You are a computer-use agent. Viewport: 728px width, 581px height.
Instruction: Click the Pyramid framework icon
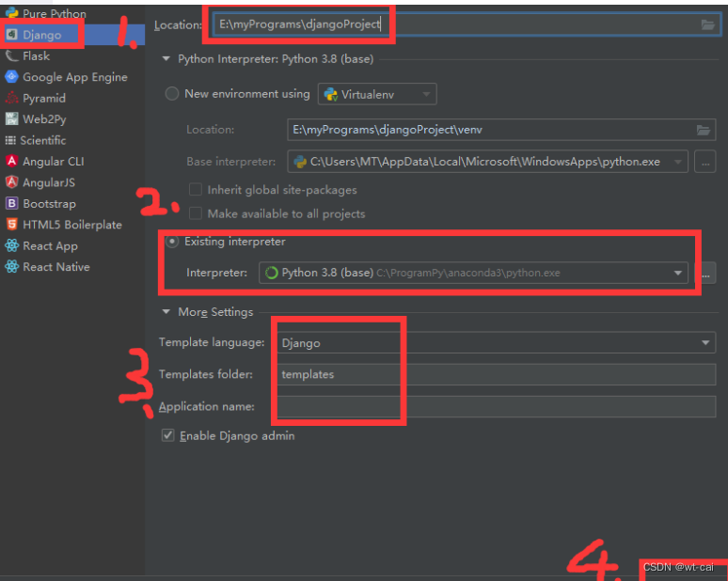pyautogui.click(x=11, y=98)
